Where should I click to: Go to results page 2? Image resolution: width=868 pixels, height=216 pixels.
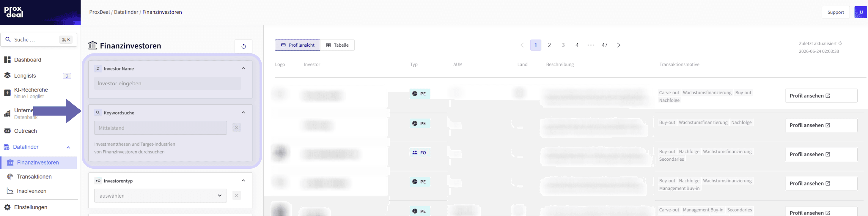[x=550, y=45]
